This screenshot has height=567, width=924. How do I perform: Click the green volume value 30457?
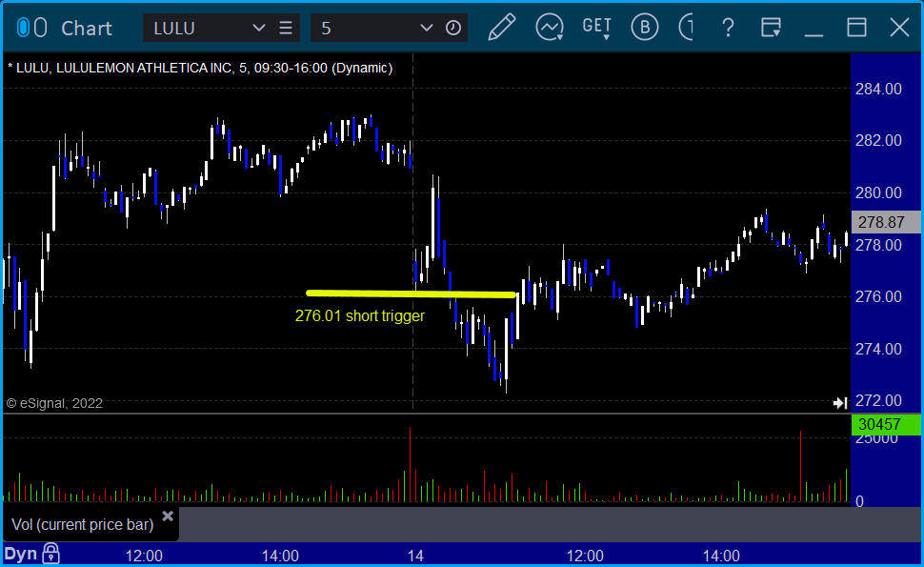pos(886,424)
